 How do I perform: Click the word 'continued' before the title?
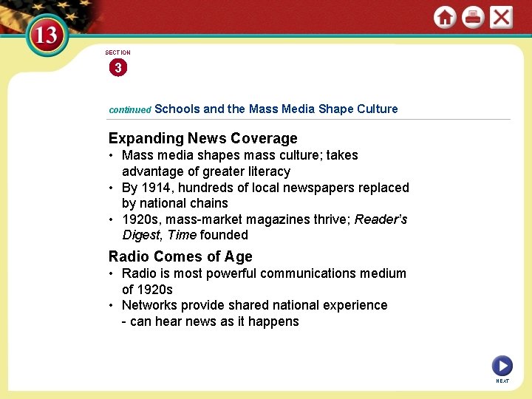coord(130,110)
